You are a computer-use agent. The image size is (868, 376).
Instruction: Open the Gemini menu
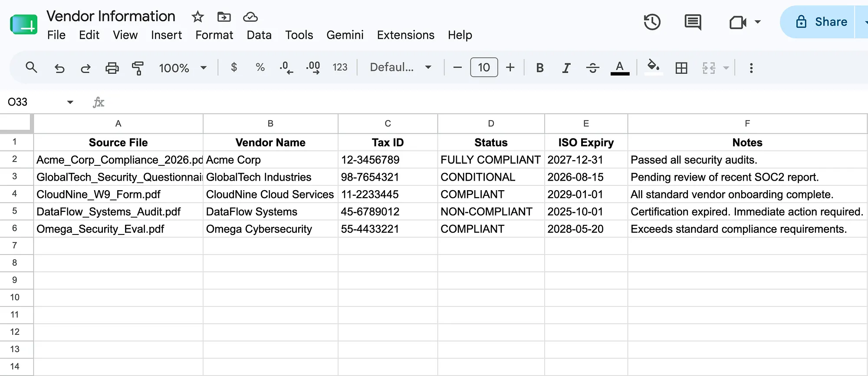coord(345,35)
